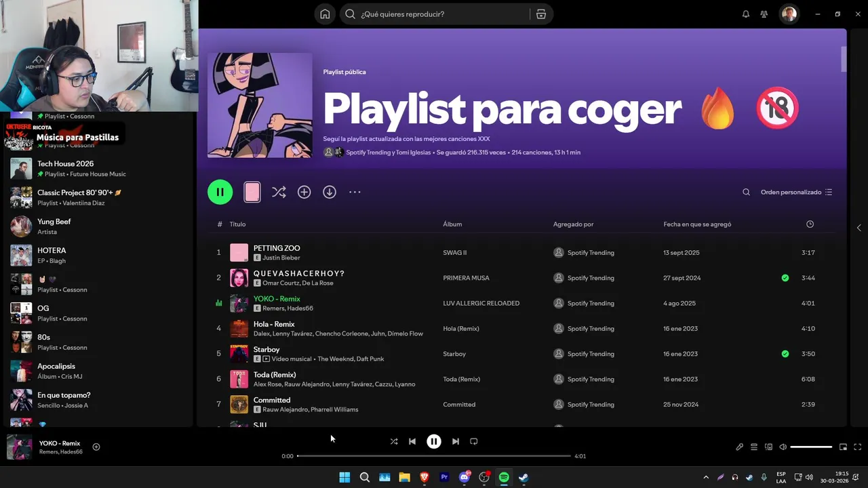The width and height of the screenshot is (868, 488).
Task: Toggle shuffle in the player bar
Action: click(x=394, y=441)
